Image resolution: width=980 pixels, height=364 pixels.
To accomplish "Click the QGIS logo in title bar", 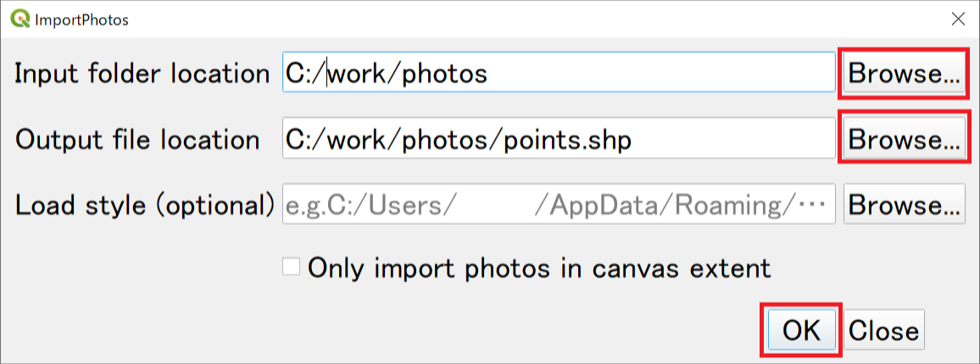I will [20, 20].
